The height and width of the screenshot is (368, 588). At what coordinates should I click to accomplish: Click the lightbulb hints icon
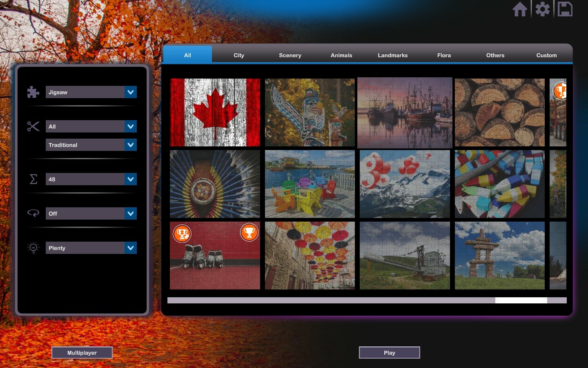pos(33,248)
